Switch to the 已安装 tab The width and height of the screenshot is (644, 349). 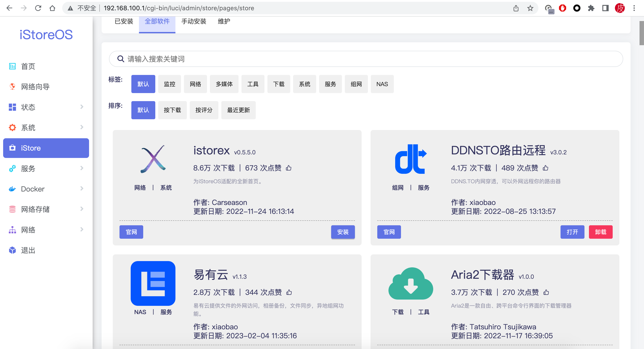point(124,21)
